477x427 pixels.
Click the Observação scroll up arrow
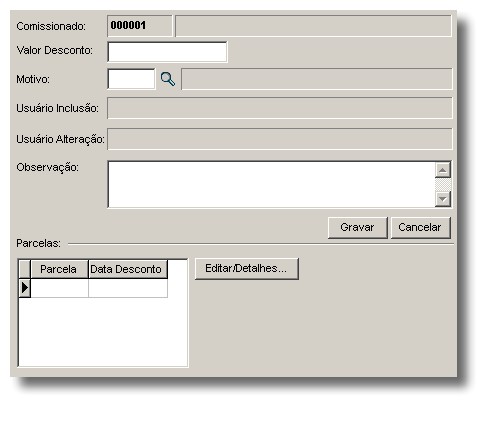click(x=443, y=170)
